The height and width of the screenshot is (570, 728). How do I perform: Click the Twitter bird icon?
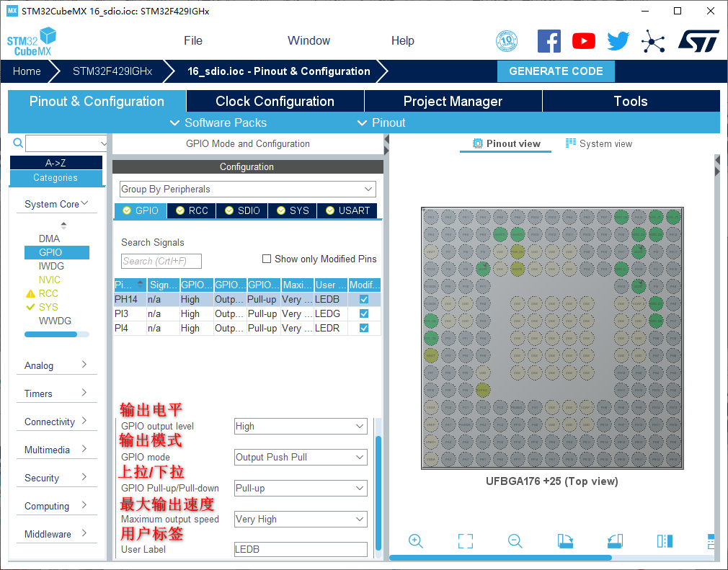[618, 41]
